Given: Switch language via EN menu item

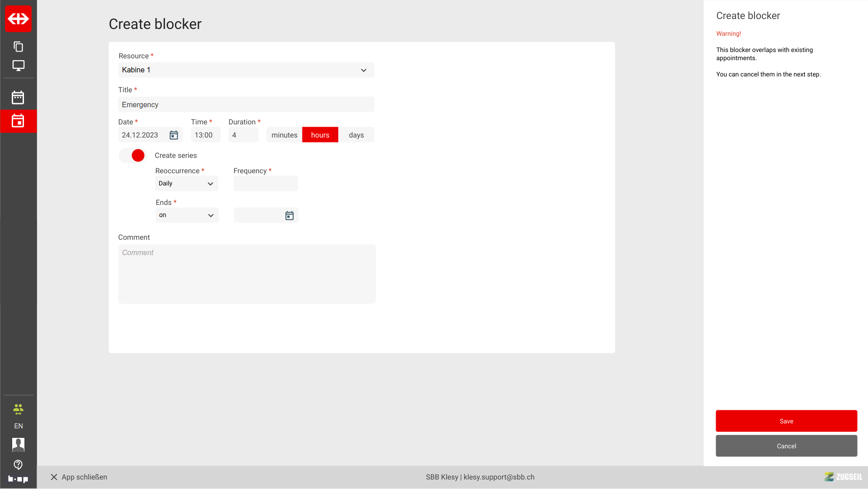Looking at the screenshot, I should pos(18,426).
